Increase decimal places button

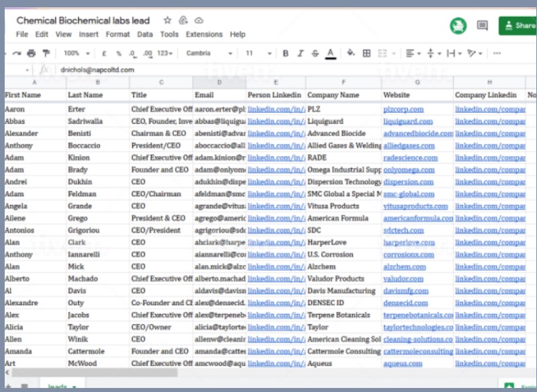tap(148, 54)
